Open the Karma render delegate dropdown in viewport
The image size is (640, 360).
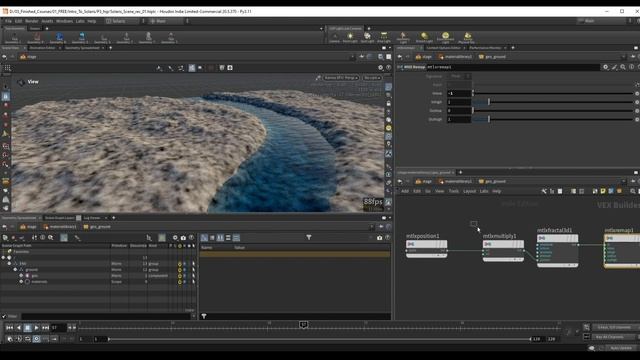tap(341, 78)
